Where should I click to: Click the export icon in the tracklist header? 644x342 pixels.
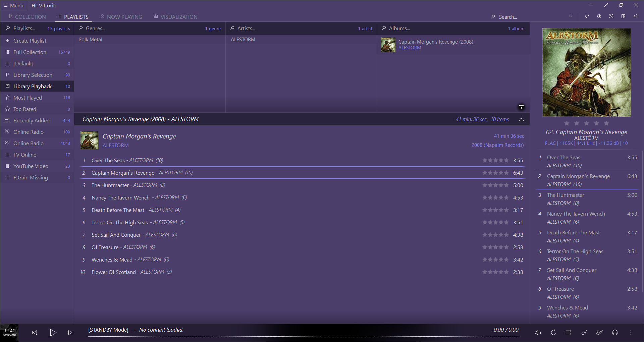pyautogui.click(x=521, y=119)
